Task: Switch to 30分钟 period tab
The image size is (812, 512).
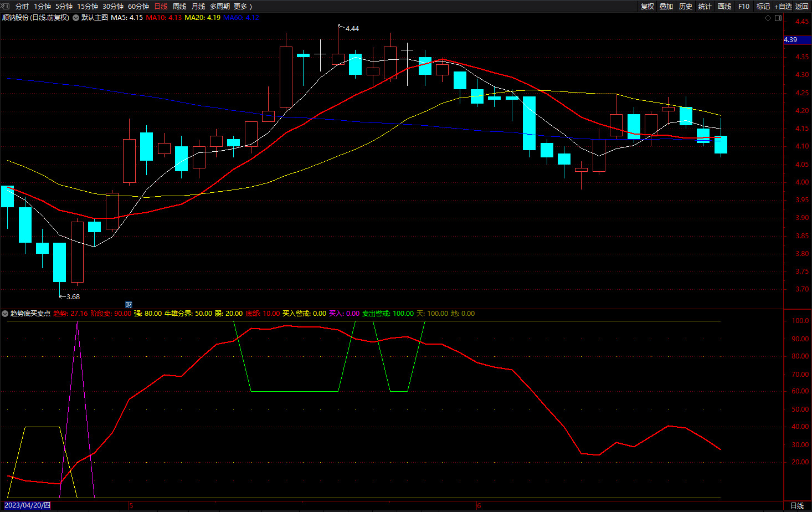Action: coord(113,6)
